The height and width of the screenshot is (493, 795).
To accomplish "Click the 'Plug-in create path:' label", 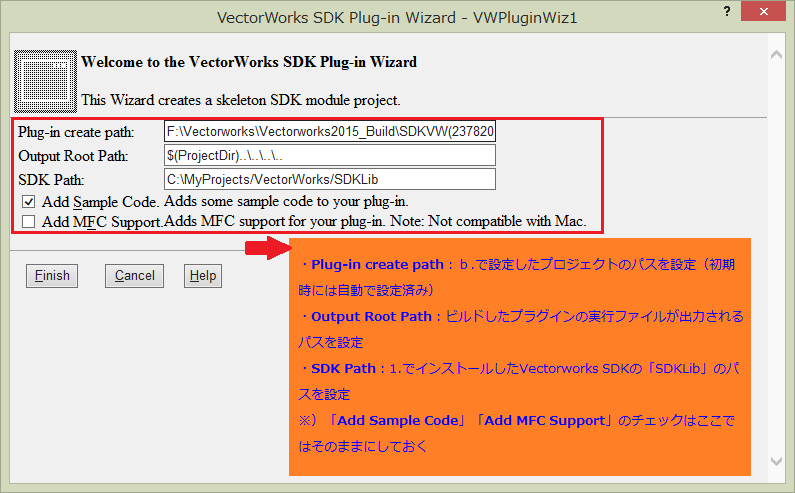I will pos(76,132).
